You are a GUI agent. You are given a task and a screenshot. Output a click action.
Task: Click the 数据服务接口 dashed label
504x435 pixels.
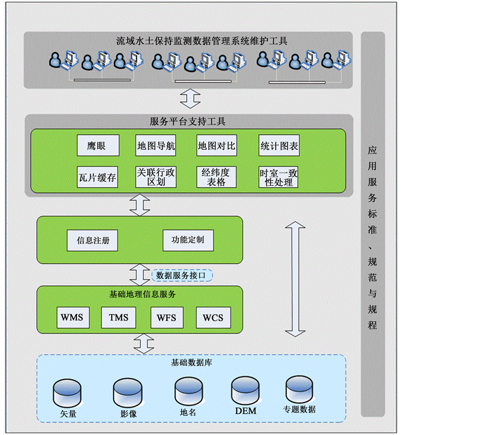[182, 275]
